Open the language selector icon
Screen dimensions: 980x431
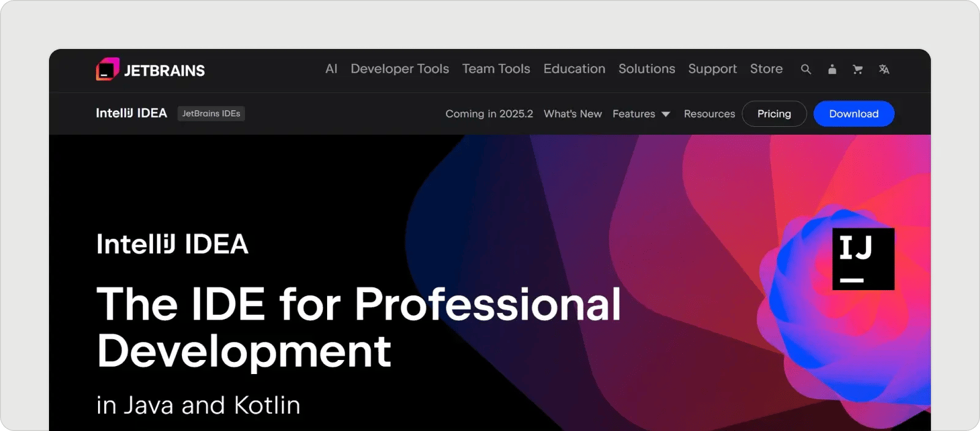coord(884,69)
